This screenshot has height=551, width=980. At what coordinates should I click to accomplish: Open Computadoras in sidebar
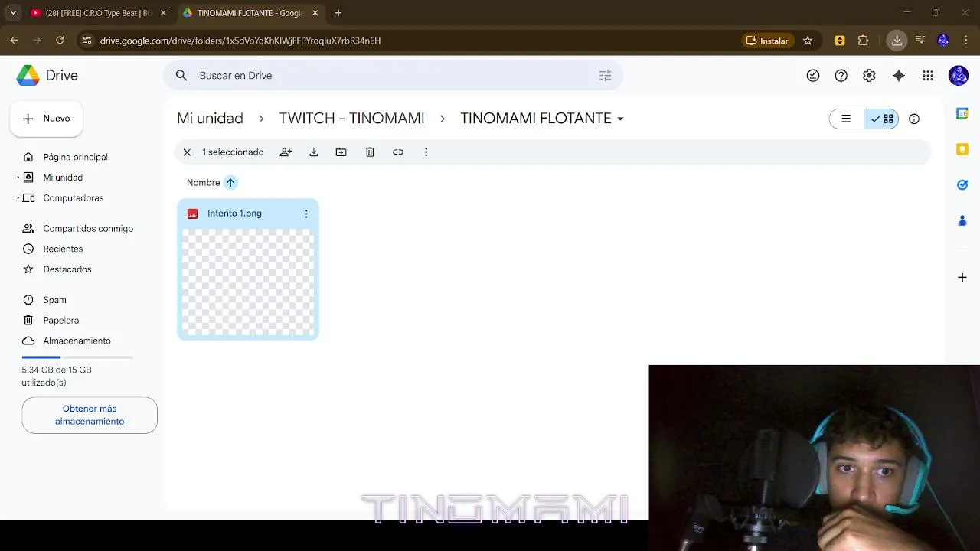click(73, 198)
